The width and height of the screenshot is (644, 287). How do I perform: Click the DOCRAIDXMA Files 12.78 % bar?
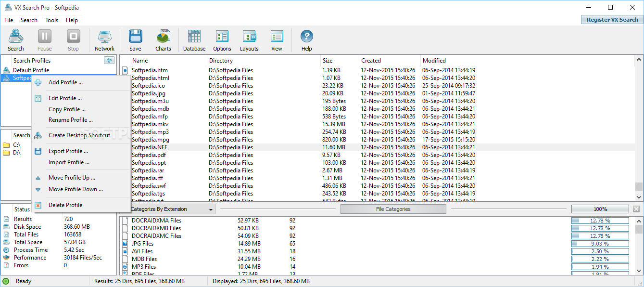coord(600,221)
